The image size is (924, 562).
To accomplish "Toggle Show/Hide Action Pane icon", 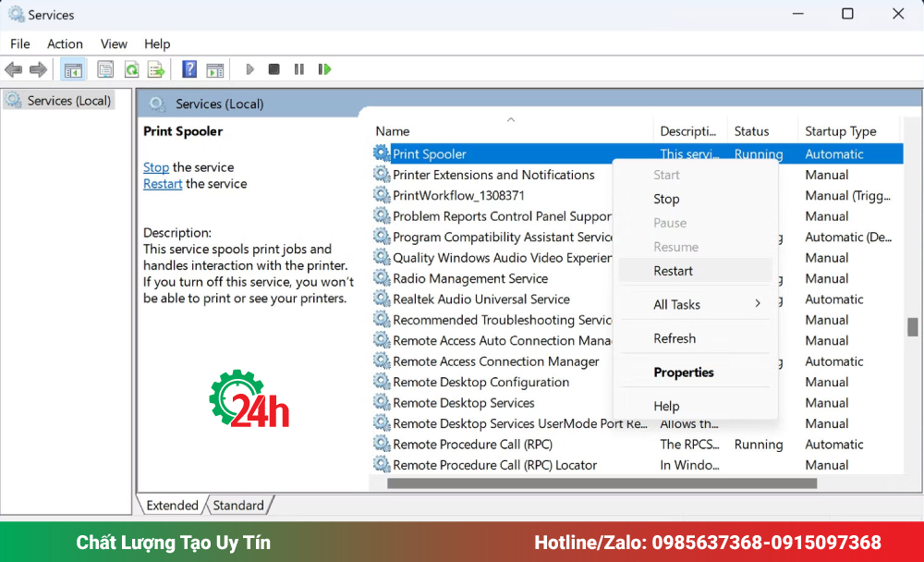I will tap(215, 69).
